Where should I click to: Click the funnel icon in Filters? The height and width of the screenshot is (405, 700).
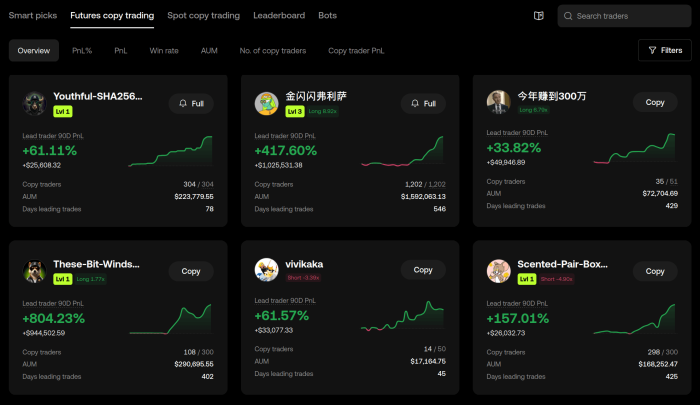pyautogui.click(x=652, y=50)
